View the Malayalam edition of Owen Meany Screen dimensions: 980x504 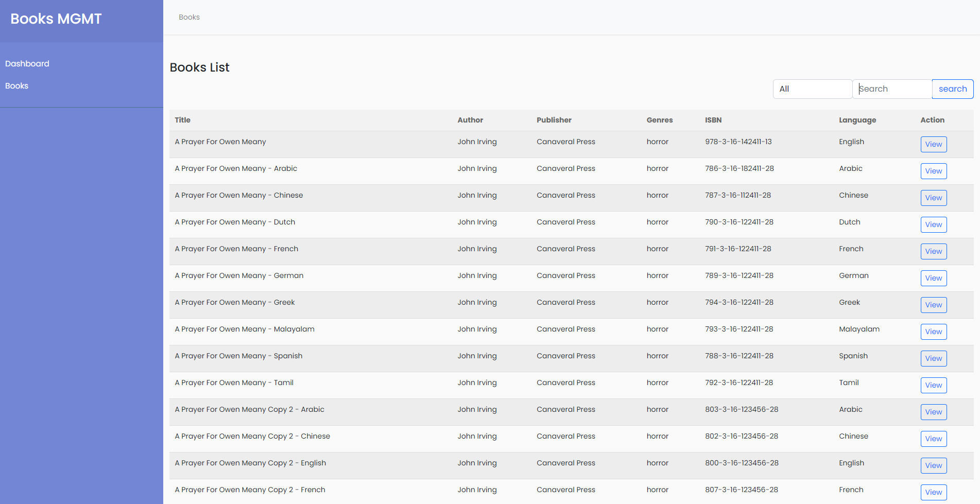click(x=933, y=332)
